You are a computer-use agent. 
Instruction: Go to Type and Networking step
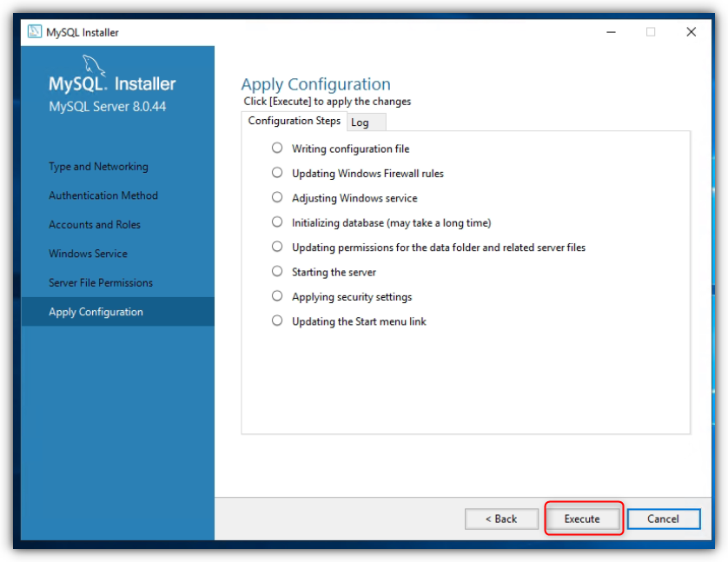pyautogui.click(x=98, y=167)
